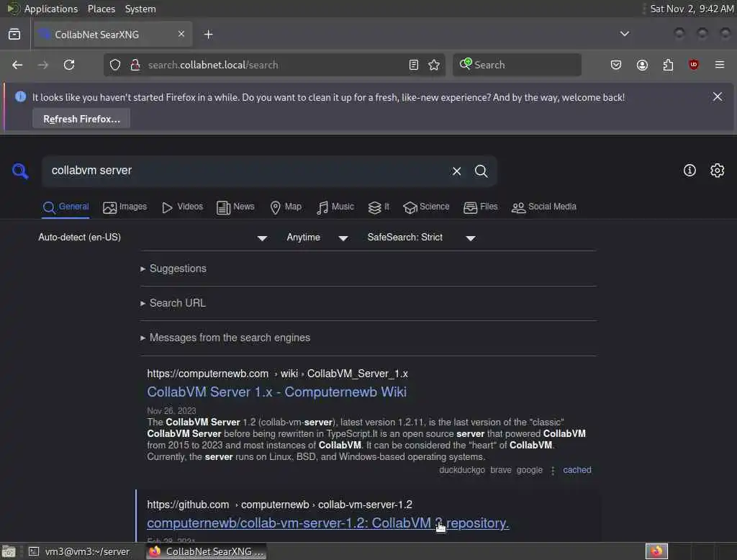Open Firefox View icon at tab strip
737x560 pixels.
pyautogui.click(x=14, y=35)
